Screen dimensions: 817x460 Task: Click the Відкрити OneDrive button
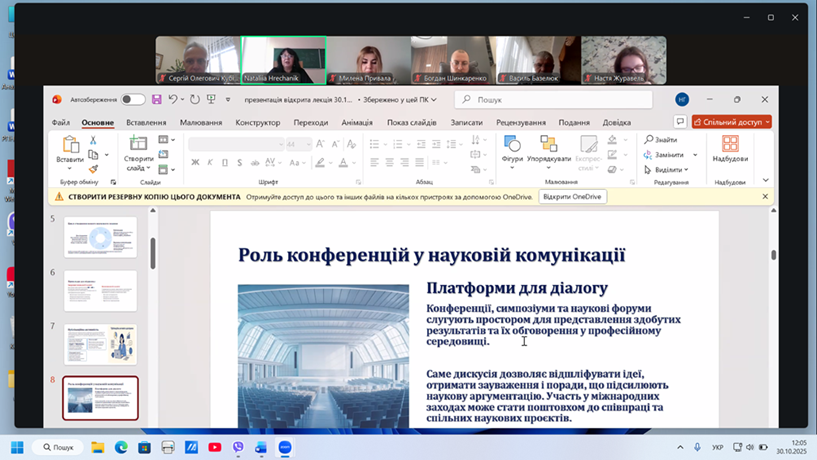point(572,197)
